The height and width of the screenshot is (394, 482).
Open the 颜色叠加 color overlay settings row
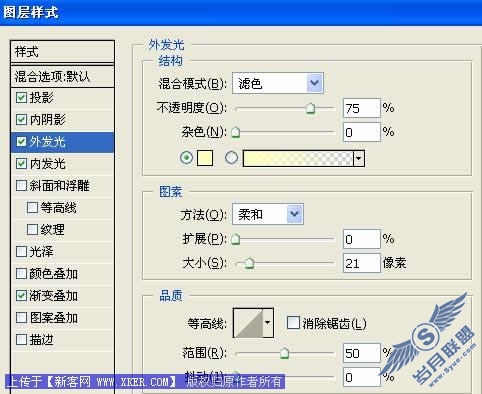click(x=62, y=274)
